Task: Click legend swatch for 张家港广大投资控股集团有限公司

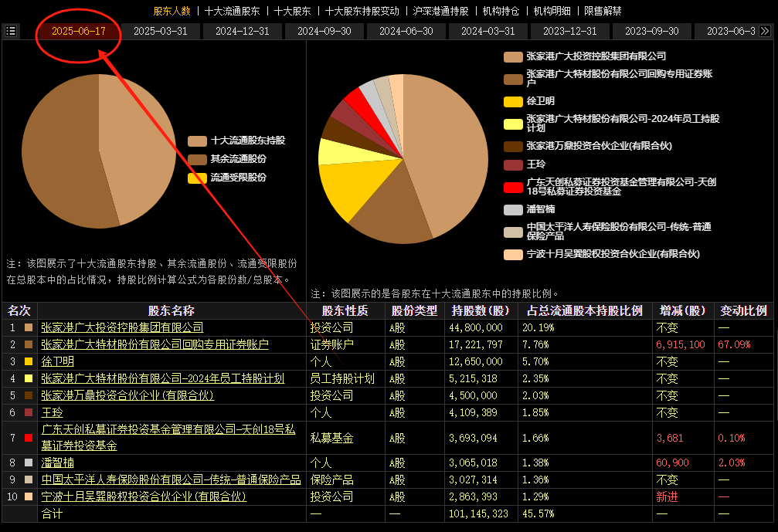Action: (x=513, y=56)
